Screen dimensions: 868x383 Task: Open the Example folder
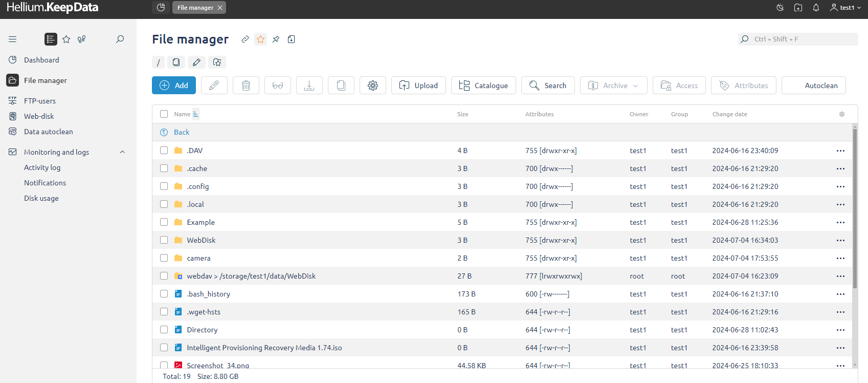coord(201,222)
